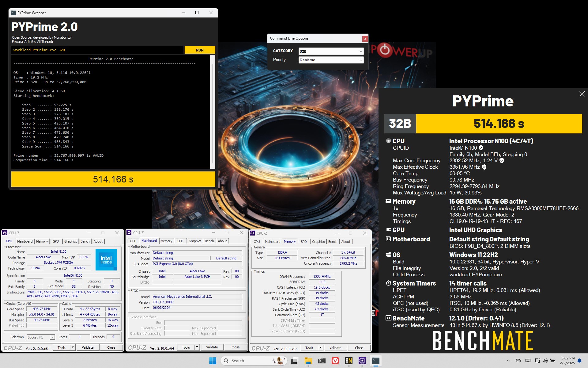Click the taskbar Search box
Image resolution: width=588 pixels, height=368 pixels.
[x=254, y=361]
